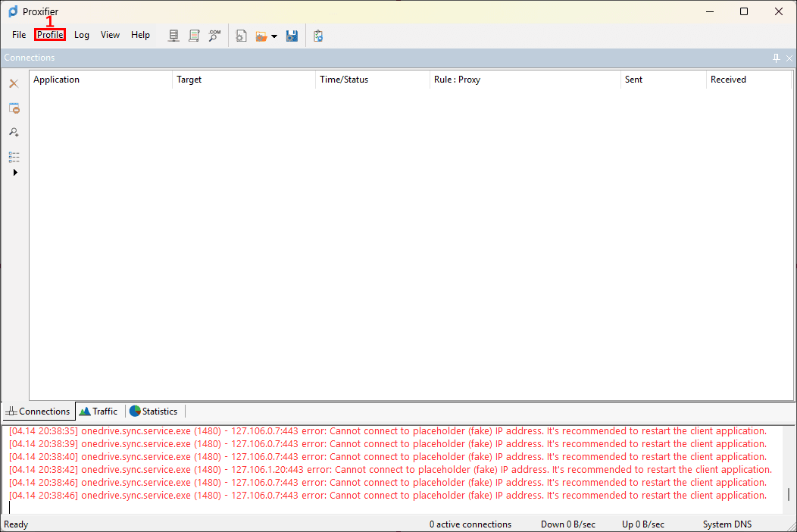
Task: Sort by the Rule : Proxy column header
Action: click(x=525, y=80)
